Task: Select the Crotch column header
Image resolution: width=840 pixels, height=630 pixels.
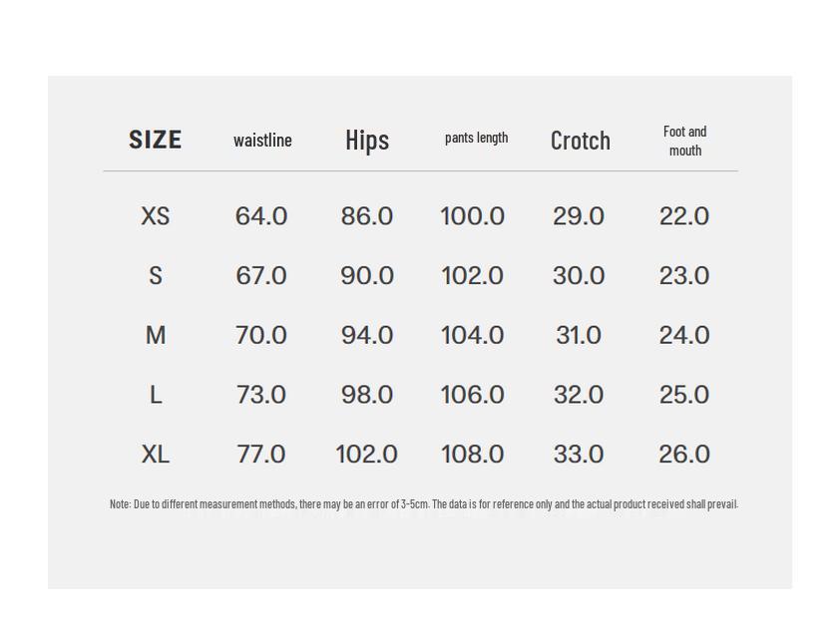Action: pyautogui.click(x=580, y=141)
